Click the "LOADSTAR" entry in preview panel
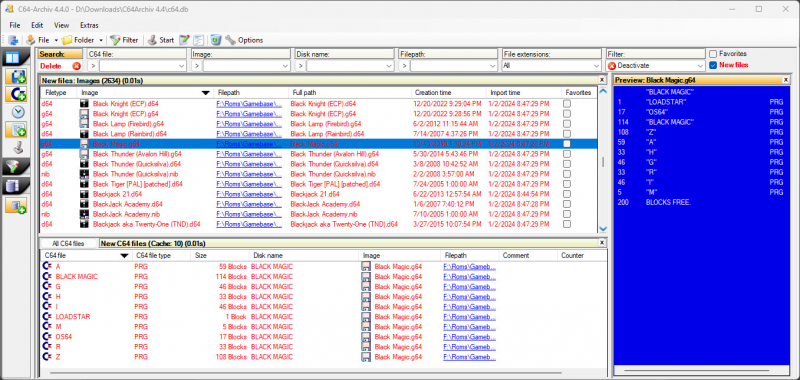This screenshot has height=380, width=800. [x=665, y=102]
